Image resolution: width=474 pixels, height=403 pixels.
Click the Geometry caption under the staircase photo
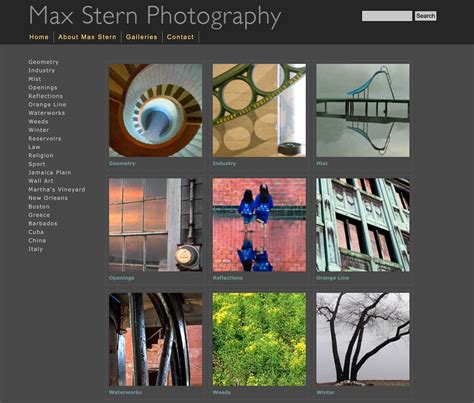click(122, 163)
